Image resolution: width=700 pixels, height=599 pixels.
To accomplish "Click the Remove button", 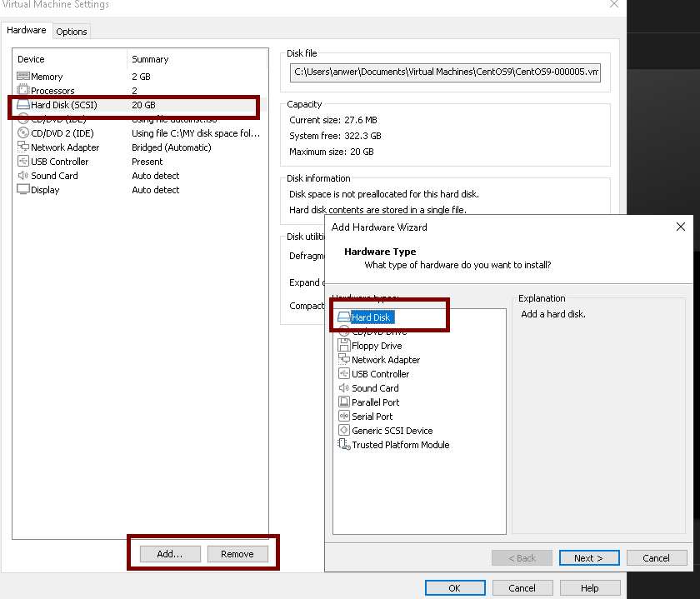I will coord(237,554).
